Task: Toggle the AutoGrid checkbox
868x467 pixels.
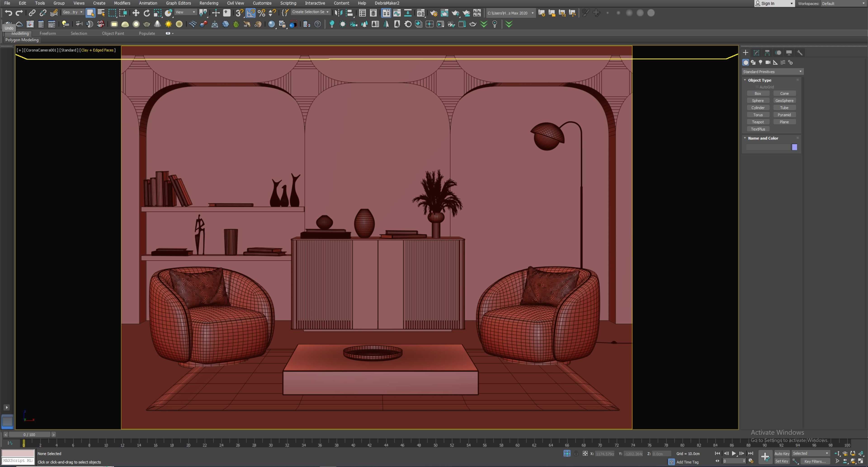Action: 757,87
